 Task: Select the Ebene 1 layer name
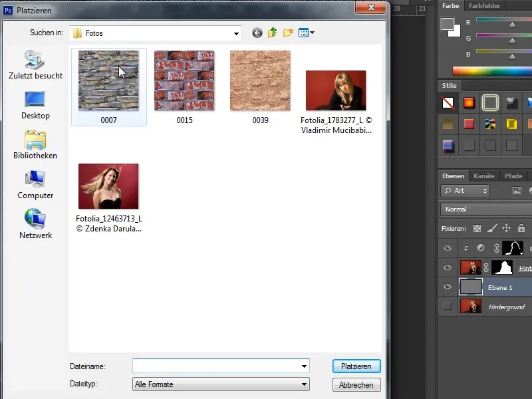point(500,287)
